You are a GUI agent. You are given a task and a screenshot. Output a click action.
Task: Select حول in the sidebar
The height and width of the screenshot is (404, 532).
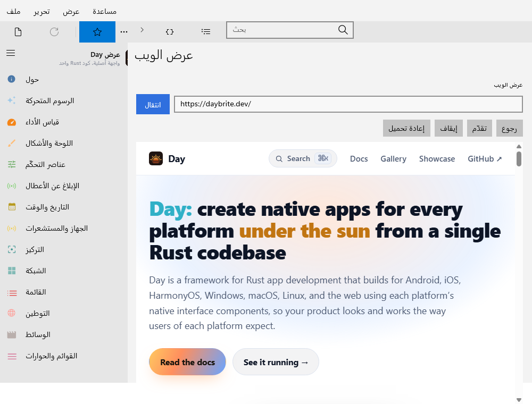click(64, 79)
